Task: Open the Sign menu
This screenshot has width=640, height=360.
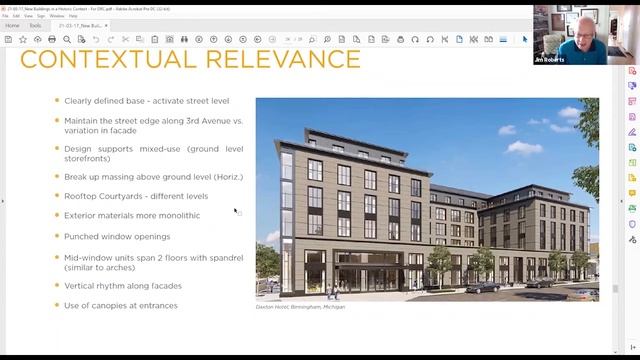Action: pos(41,16)
